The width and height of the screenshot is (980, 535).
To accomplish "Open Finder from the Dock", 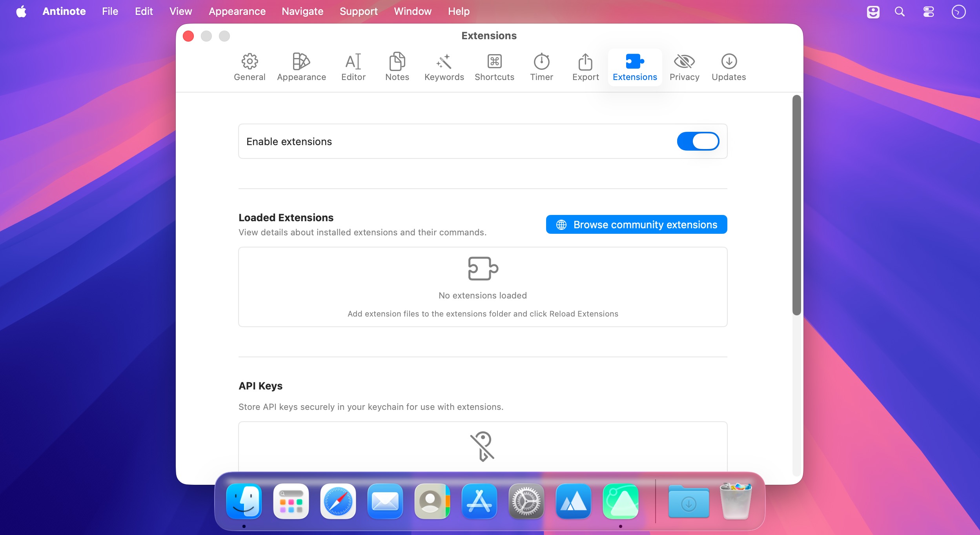I will 244,501.
